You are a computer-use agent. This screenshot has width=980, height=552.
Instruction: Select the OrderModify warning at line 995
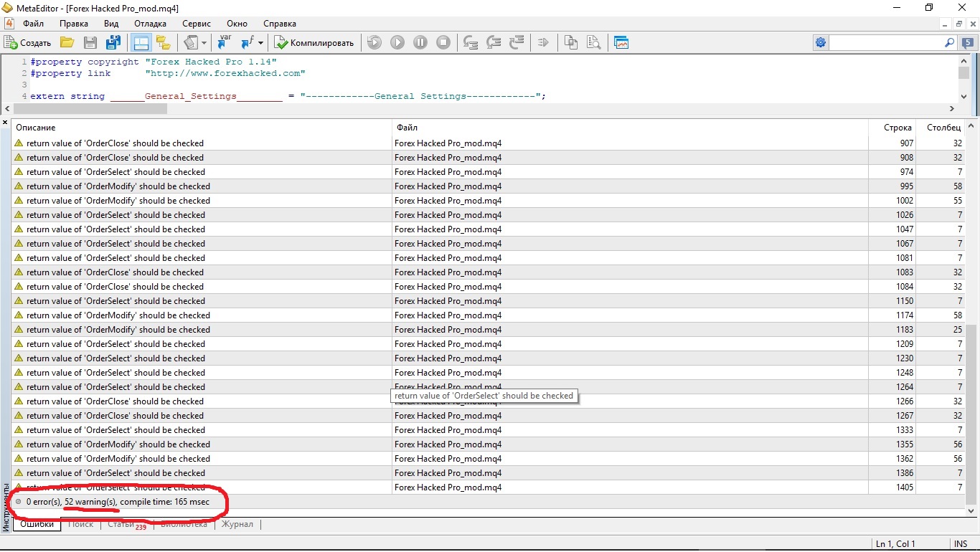tap(489, 186)
